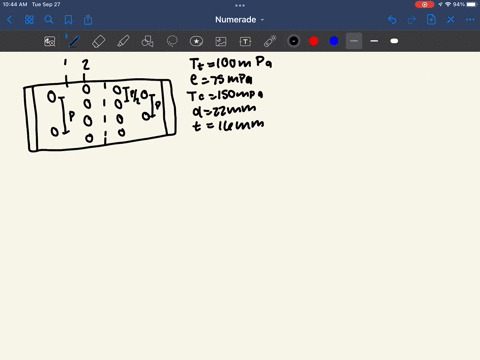Open the share and export menu
Image resolution: width=480 pixels, height=360 pixels.
(x=88, y=20)
